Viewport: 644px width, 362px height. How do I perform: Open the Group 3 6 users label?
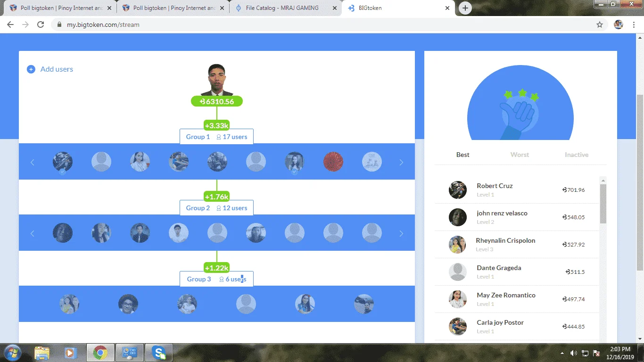coord(216,279)
